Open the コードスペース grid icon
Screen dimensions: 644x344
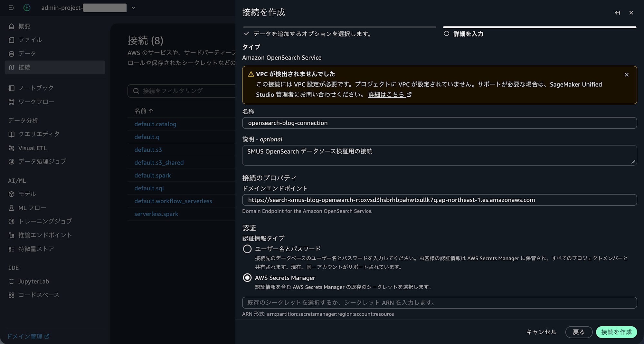12,295
